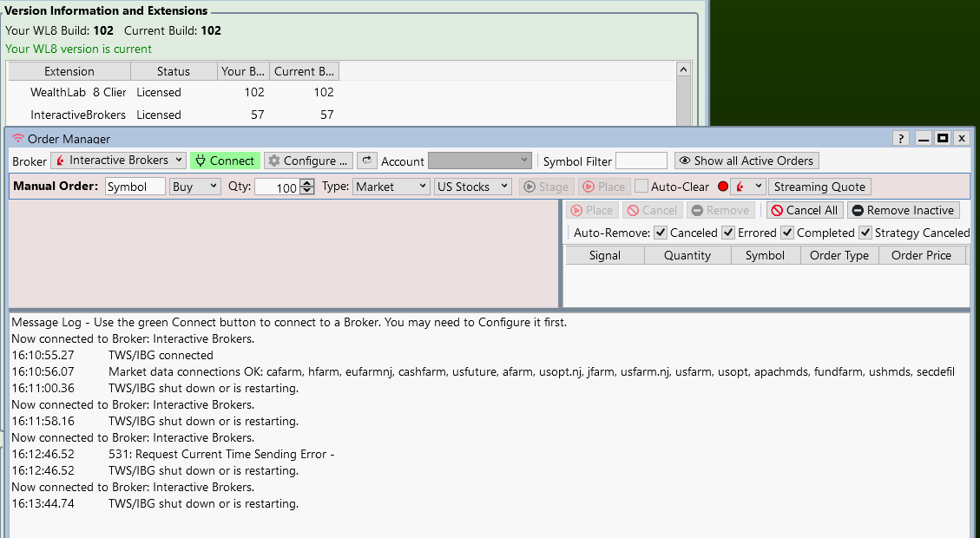Click the red status circle indicator
The width and height of the screenshot is (980, 538).
click(x=722, y=187)
